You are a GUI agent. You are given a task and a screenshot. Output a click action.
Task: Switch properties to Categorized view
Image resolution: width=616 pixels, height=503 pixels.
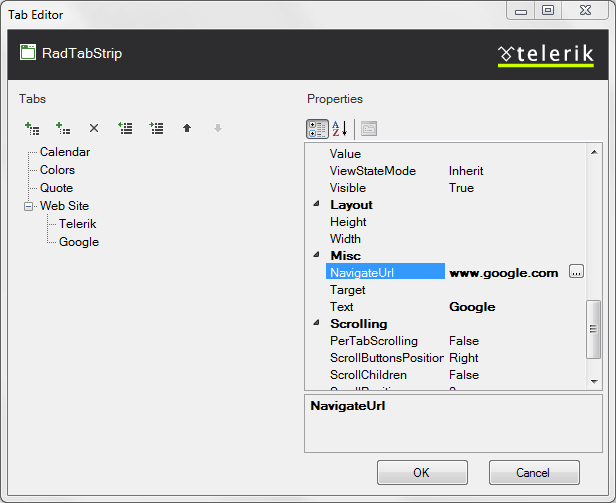click(x=317, y=128)
